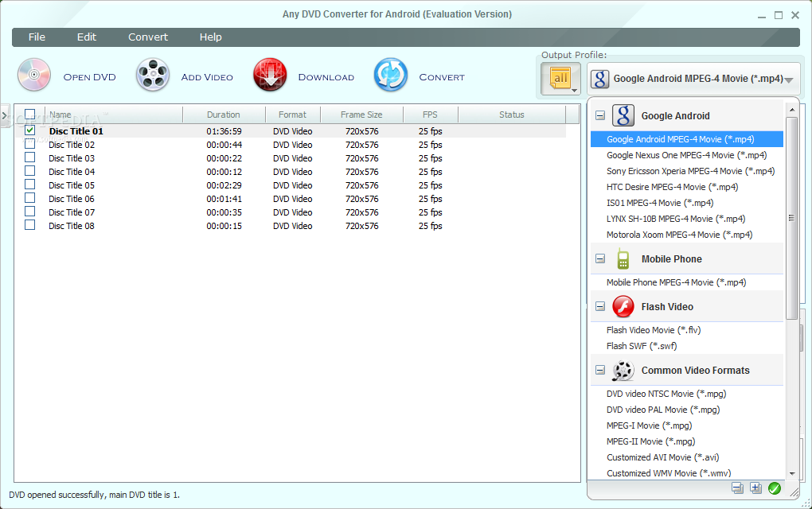Sort by the Duration column header
812x509 pixels.
tap(224, 115)
